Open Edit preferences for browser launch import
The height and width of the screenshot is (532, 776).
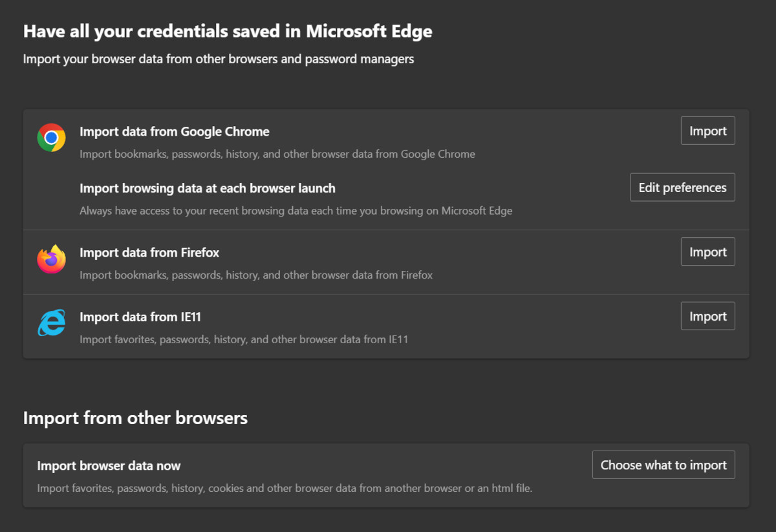(682, 187)
